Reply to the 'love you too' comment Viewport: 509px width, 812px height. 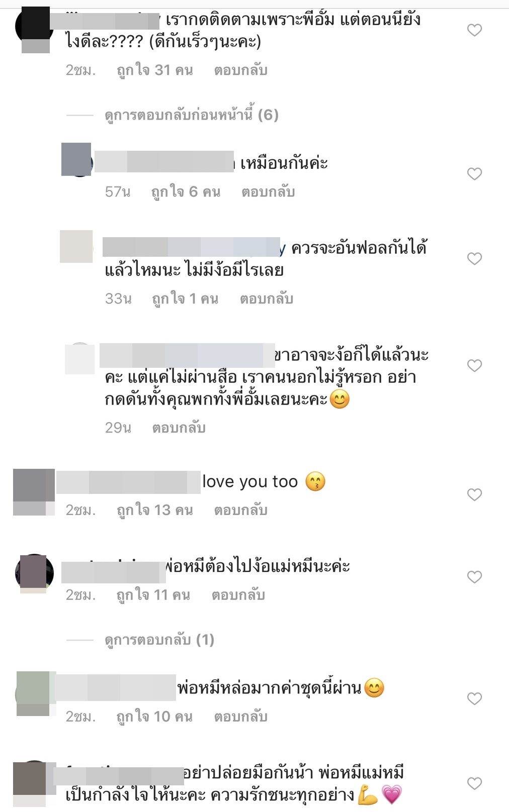(240, 511)
